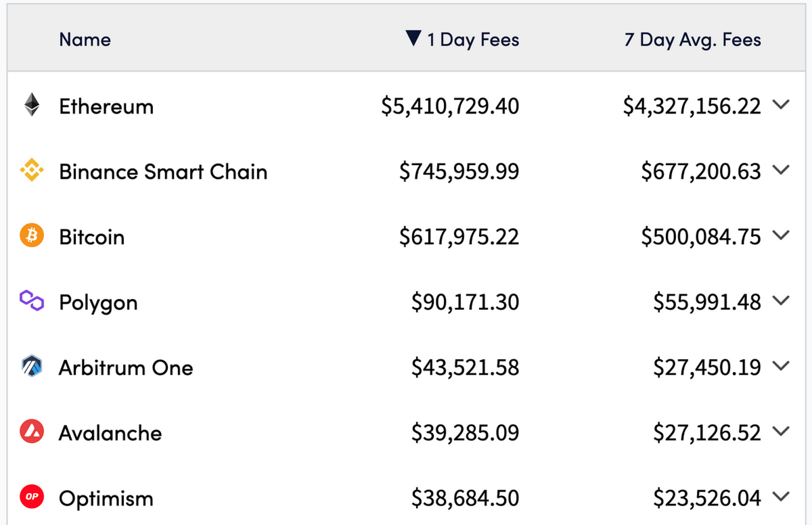Expand the Optimism row chevron
Viewport: 812px width, 525px height.
pos(781,497)
